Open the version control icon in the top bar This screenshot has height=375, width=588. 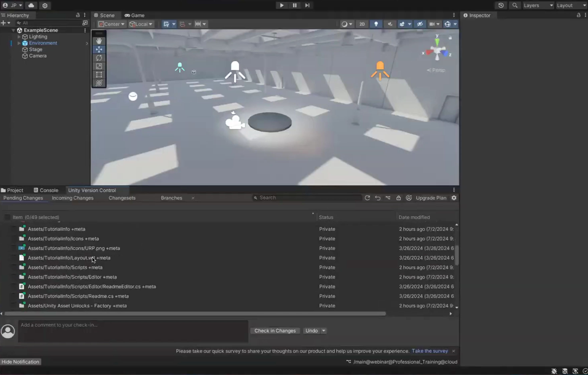45,5
